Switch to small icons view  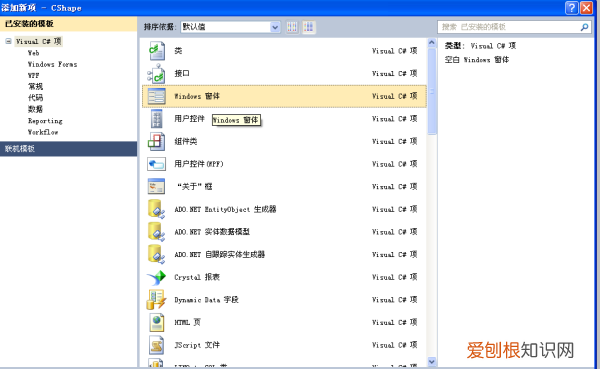292,27
